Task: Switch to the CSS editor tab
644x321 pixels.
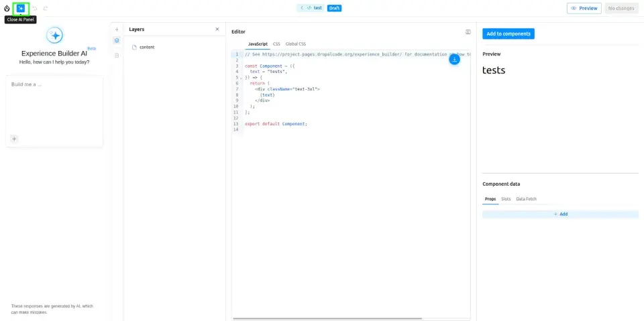Action: tap(276, 44)
